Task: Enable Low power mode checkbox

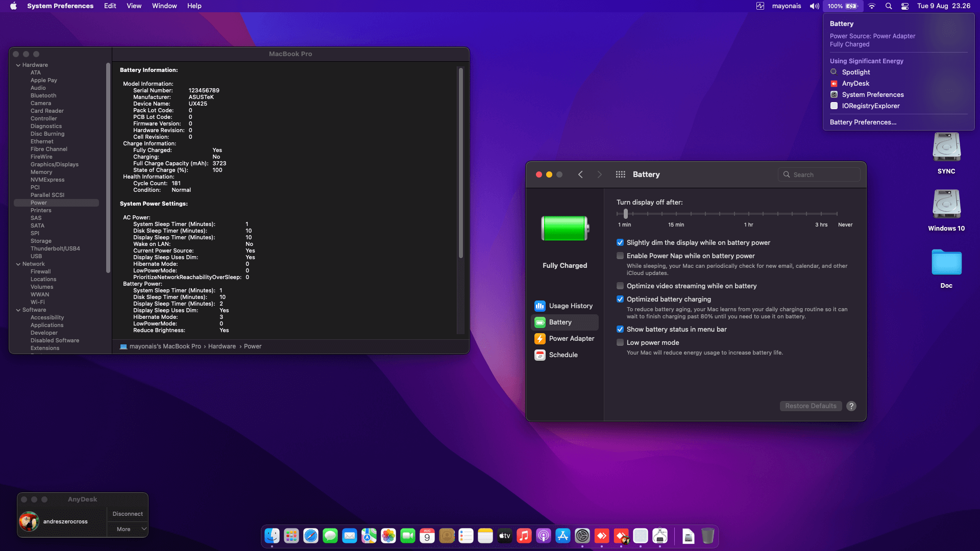Action: point(620,343)
